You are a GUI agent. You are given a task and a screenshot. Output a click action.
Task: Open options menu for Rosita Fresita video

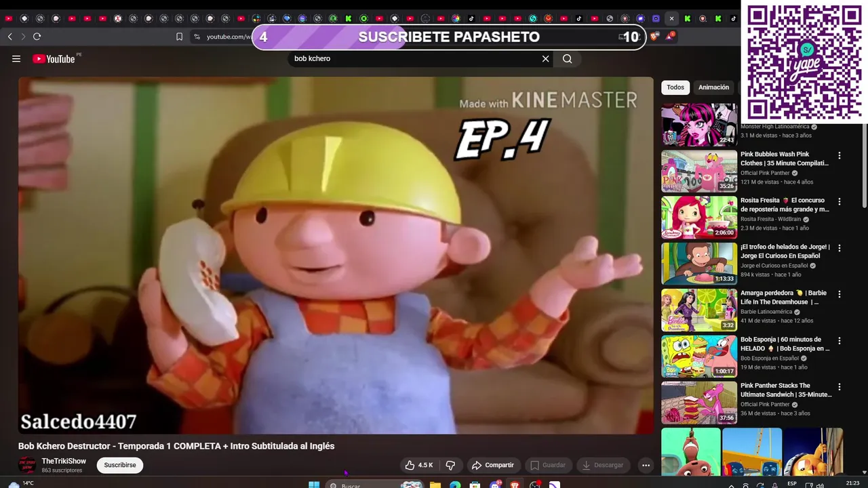(839, 202)
